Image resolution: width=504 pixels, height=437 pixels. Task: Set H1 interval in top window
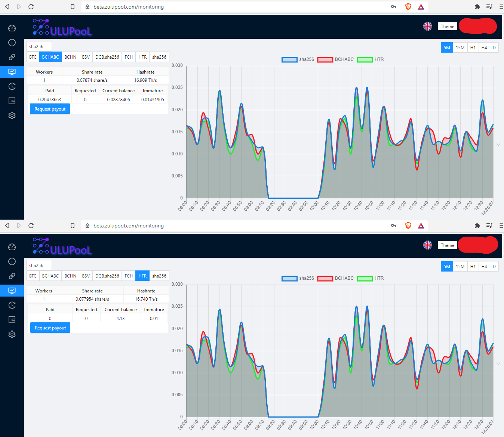pos(473,47)
